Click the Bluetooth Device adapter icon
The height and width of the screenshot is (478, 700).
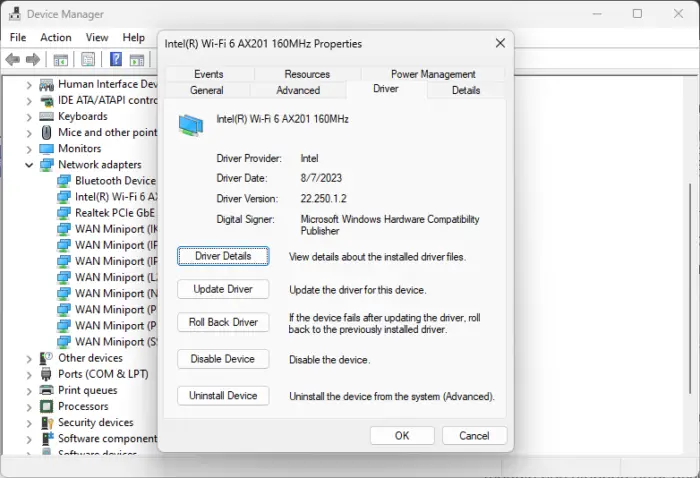[x=64, y=181]
